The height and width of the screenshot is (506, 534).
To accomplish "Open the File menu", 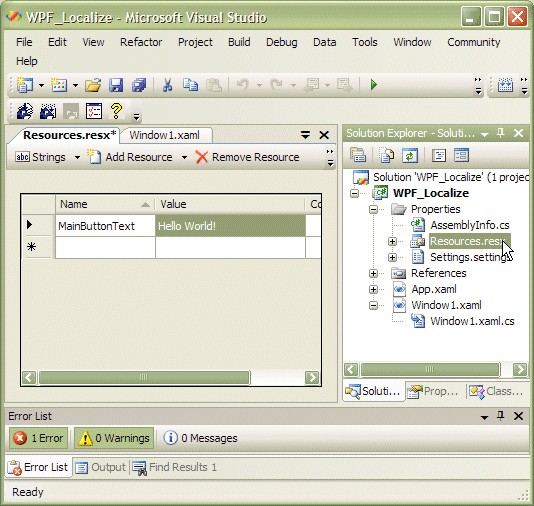I will [24, 42].
